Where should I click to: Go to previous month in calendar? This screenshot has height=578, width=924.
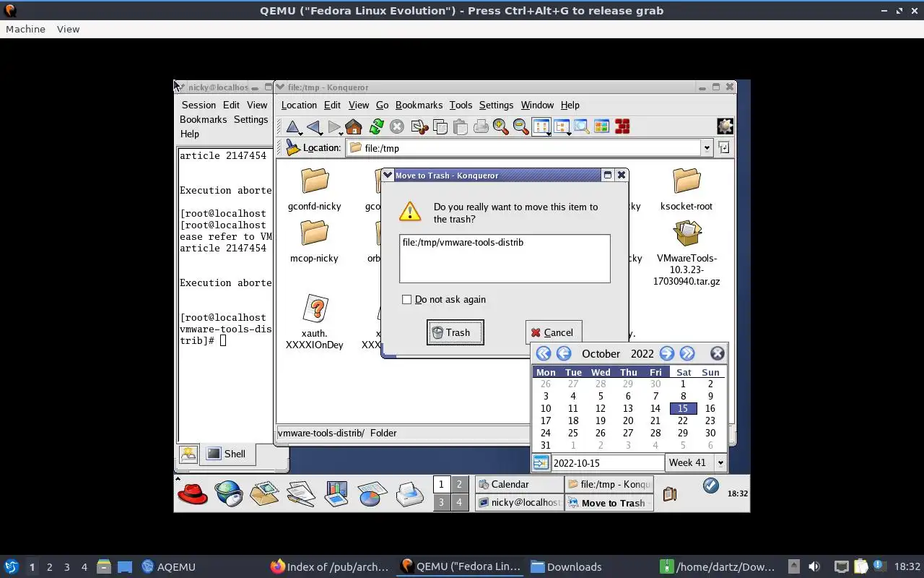[564, 353]
